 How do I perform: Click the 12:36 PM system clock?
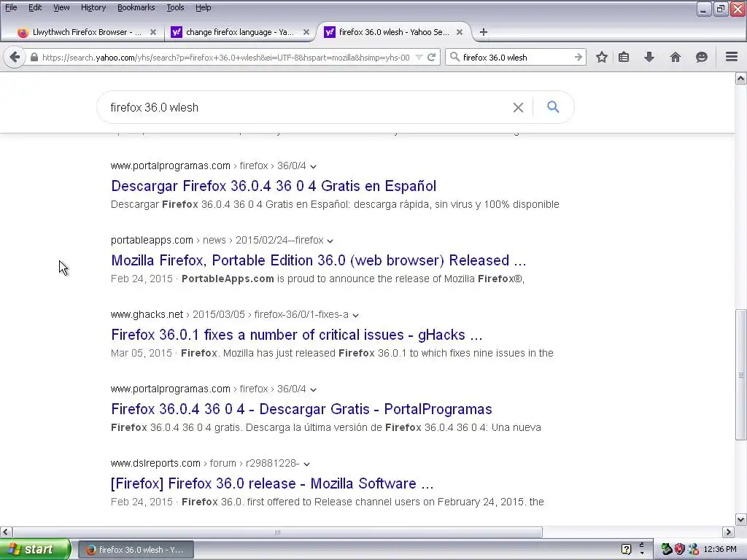(x=720, y=549)
